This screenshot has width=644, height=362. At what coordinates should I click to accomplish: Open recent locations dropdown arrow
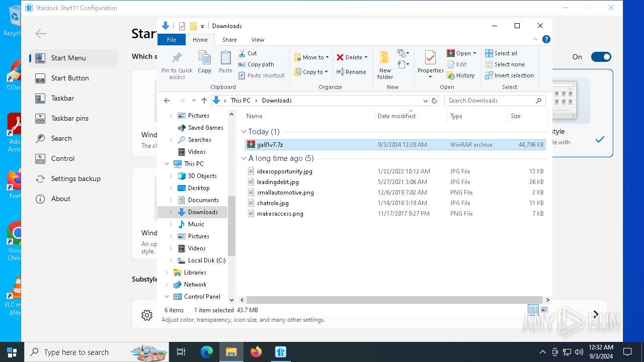pos(194,101)
